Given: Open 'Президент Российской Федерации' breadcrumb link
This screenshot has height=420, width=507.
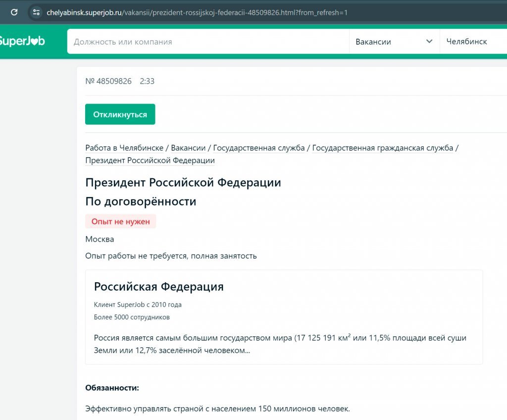Looking at the screenshot, I should (x=150, y=160).
